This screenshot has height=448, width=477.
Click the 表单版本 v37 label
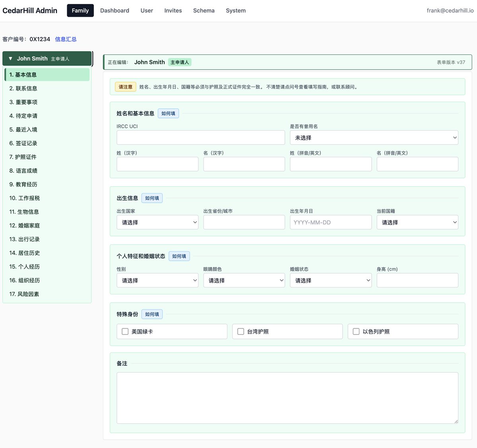click(451, 62)
